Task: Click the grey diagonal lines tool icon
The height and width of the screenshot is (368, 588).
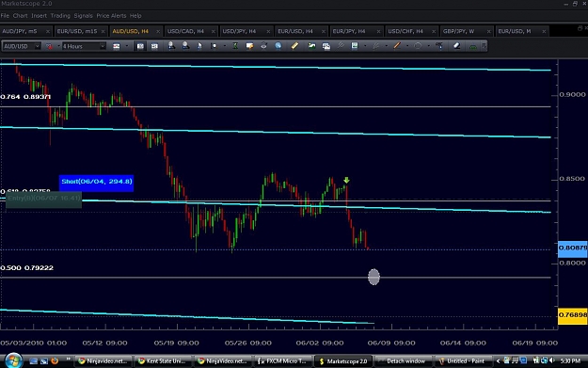Action: click(341, 46)
